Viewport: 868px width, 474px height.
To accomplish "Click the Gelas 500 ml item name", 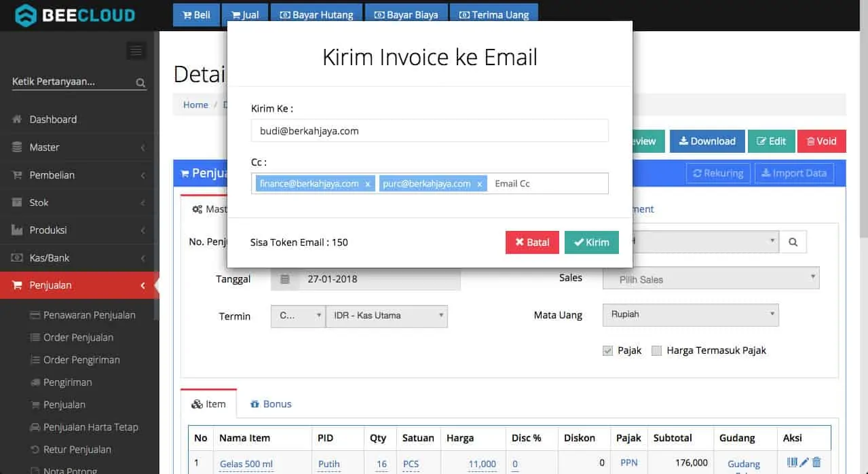I will pos(246,464).
